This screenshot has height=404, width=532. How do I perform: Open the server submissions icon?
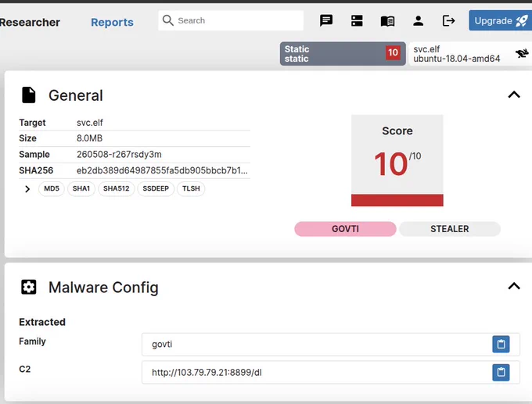(357, 20)
